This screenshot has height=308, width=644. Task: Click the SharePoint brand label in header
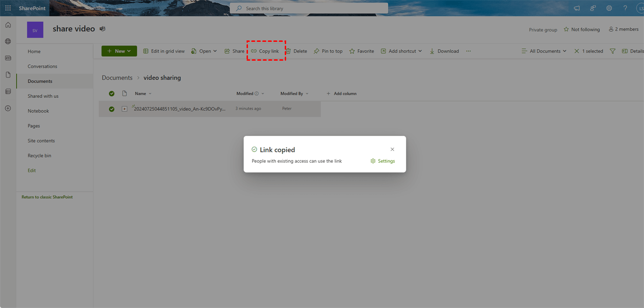tap(32, 8)
